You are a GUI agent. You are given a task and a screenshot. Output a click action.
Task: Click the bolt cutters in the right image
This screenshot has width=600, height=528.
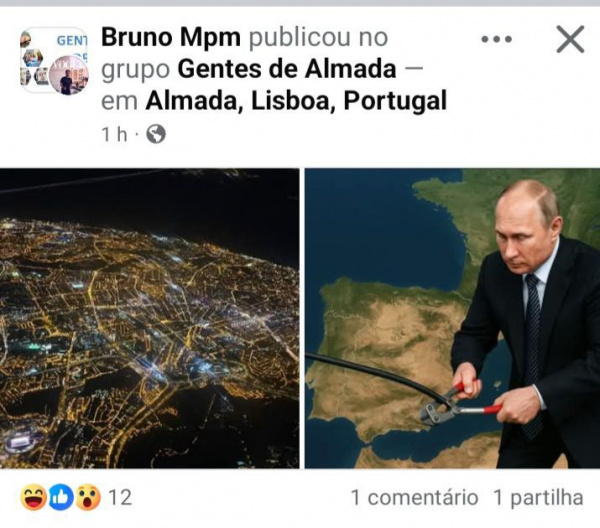(x=460, y=402)
